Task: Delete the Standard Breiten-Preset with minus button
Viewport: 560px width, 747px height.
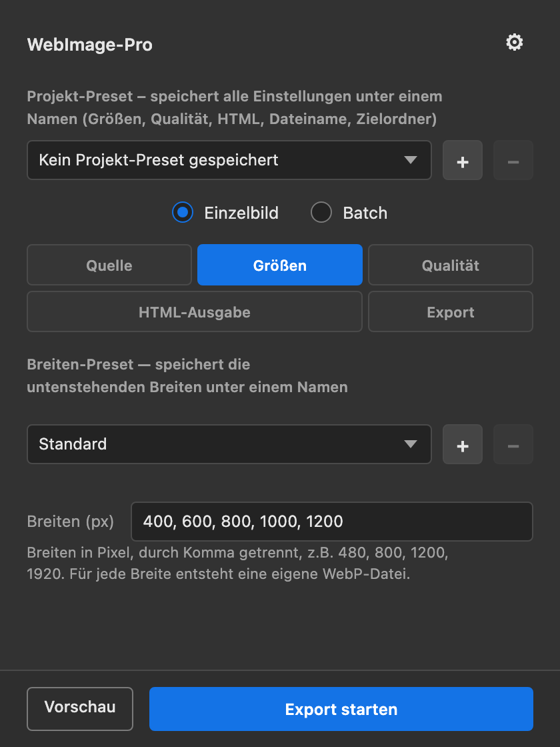Action: pyautogui.click(x=513, y=444)
